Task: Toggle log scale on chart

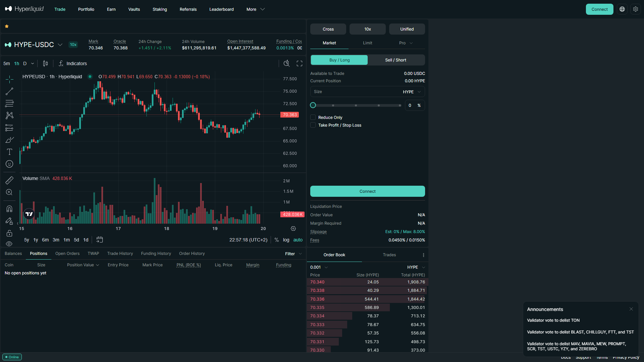Action: (286, 240)
